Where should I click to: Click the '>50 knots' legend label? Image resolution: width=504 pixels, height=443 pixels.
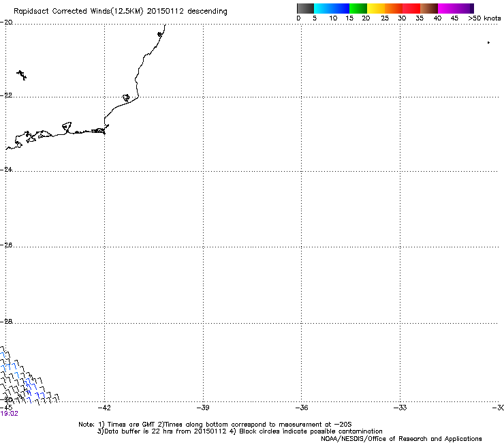click(x=484, y=18)
